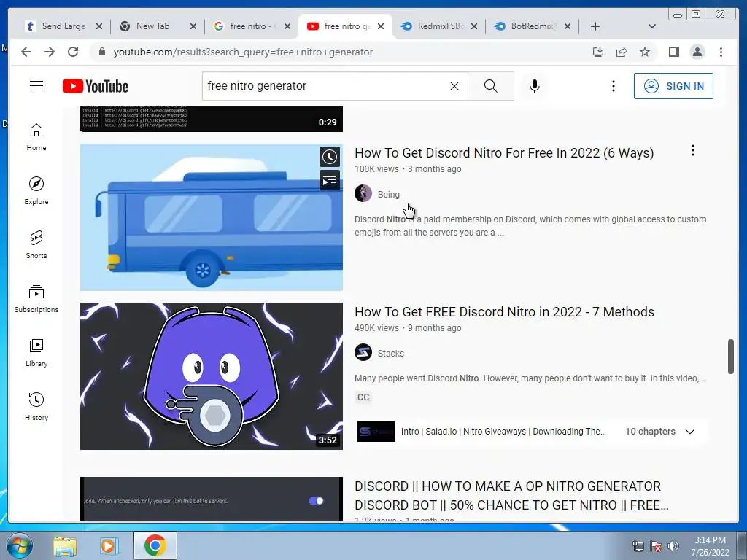The width and height of the screenshot is (747, 560).
Task: Open YouTube settings three-dot menu
Action: [x=613, y=86]
